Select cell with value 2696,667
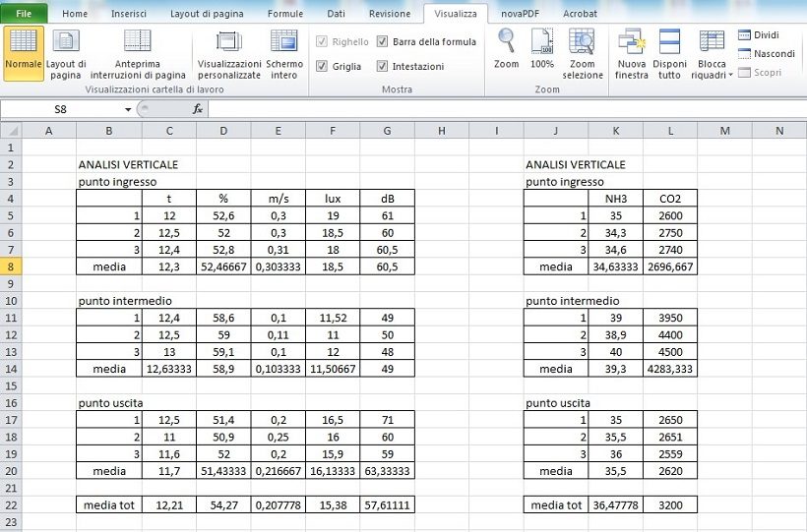 point(670,266)
